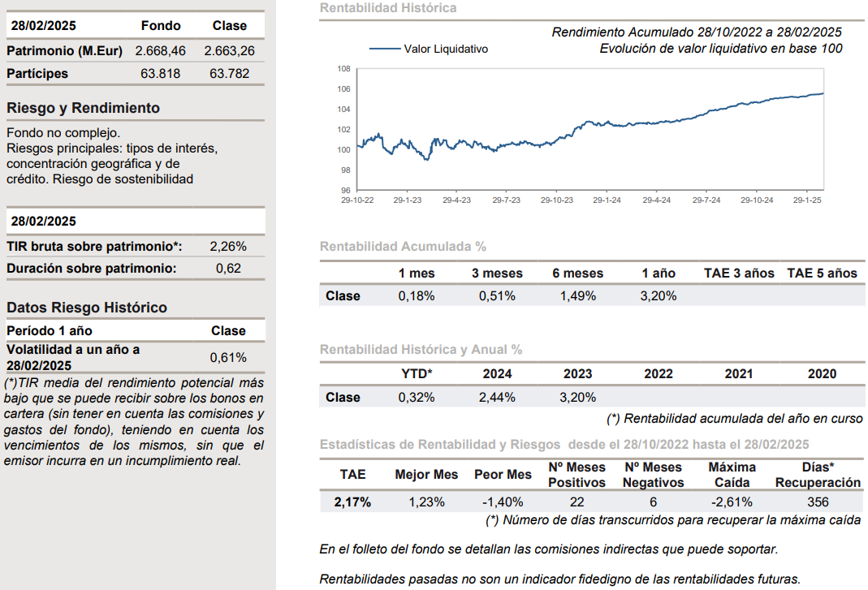Click the footnote about días transcurridos
Viewport: 868px width, 590px height.
click(673, 520)
